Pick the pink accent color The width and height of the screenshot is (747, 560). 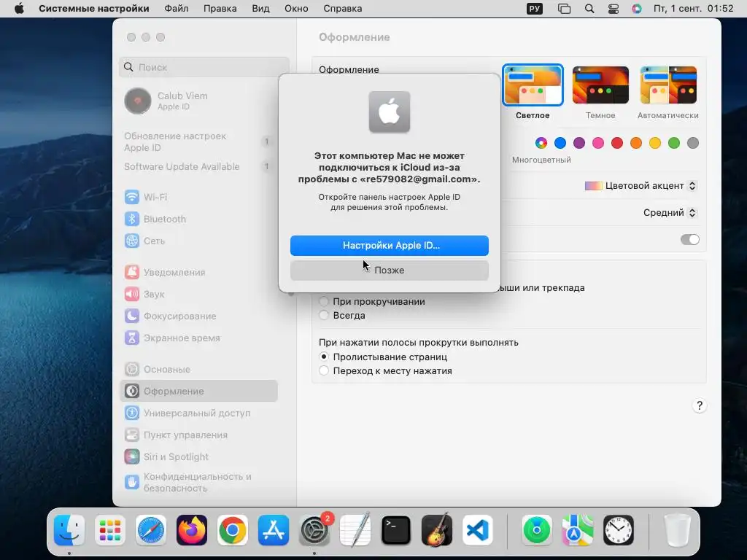coord(598,143)
